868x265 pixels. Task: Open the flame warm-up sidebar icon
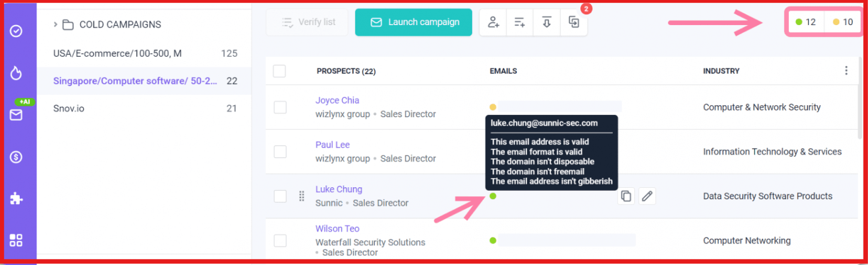click(16, 73)
